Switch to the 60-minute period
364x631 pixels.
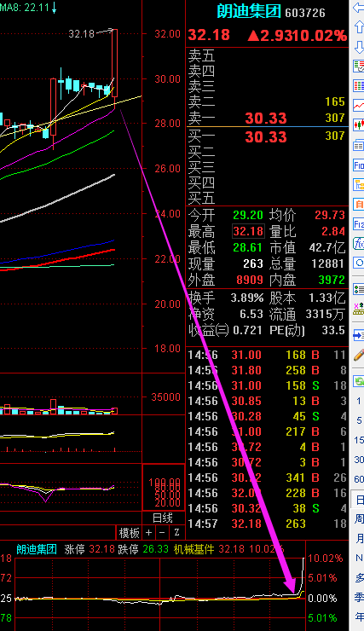[x=359, y=479]
